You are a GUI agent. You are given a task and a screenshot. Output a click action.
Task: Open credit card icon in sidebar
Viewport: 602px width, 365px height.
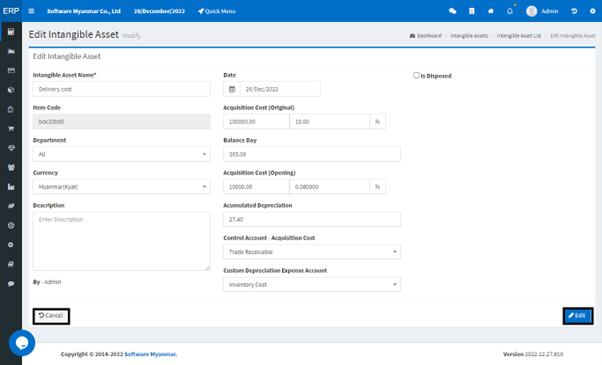click(x=11, y=70)
